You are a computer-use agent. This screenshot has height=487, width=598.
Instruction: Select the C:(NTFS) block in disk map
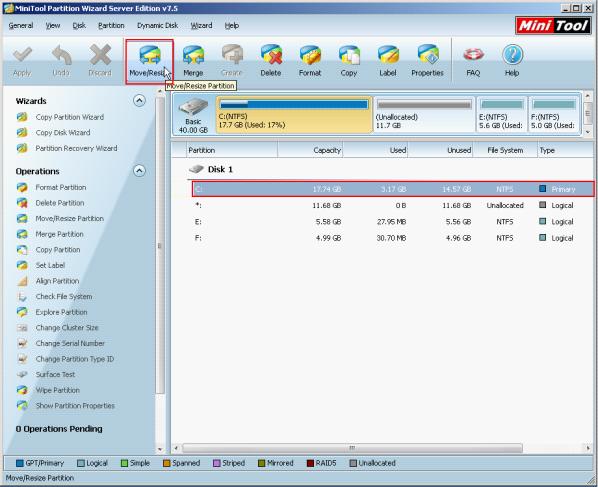pos(294,114)
